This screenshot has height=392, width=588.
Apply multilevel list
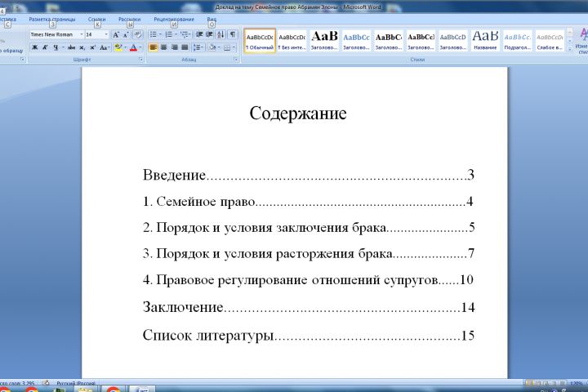click(x=185, y=34)
